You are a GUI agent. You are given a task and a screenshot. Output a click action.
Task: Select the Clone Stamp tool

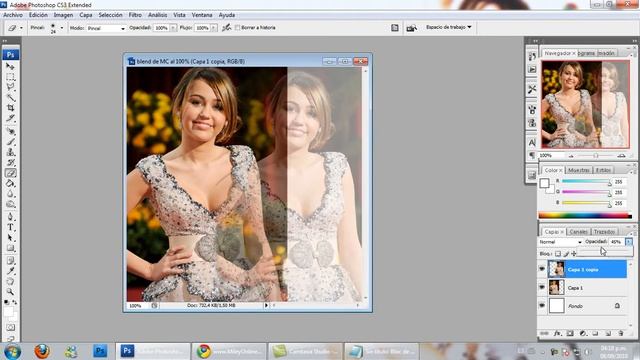coord(11,152)
